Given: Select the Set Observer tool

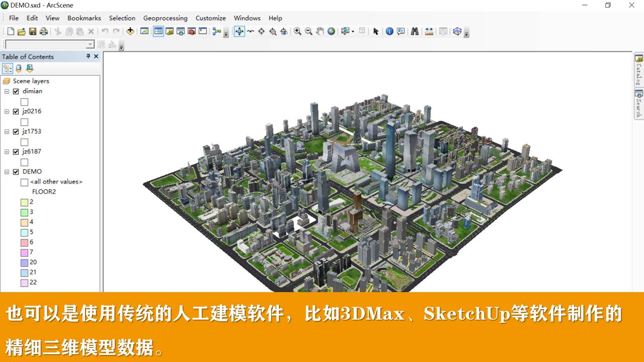Looking at the screenshot, I should pyautogui.click(x=284, y=31).
